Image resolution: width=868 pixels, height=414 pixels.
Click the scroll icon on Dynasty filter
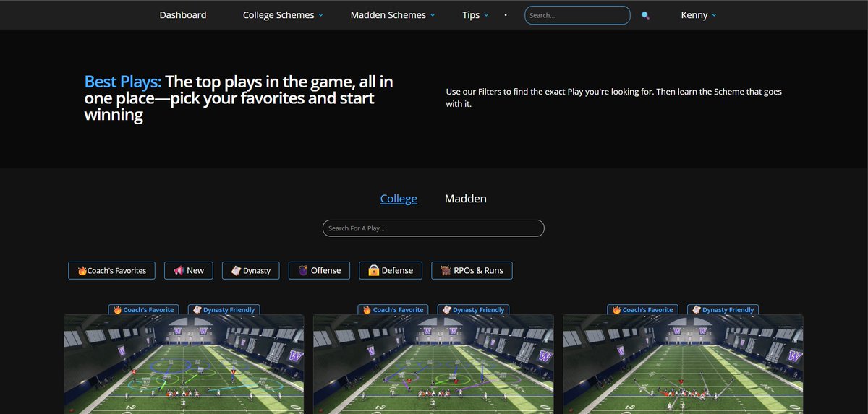pyautogui.click(x=235, y=270)
